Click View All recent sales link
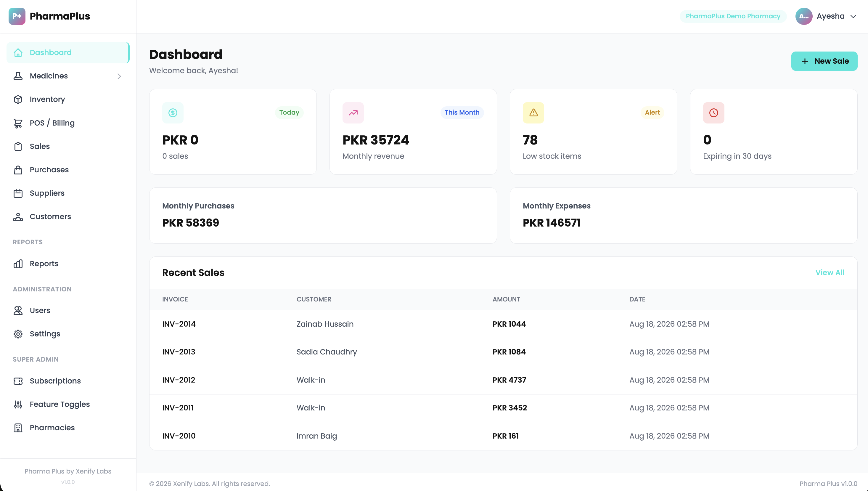This screenshot has height=491, width=868. [830, 272]
